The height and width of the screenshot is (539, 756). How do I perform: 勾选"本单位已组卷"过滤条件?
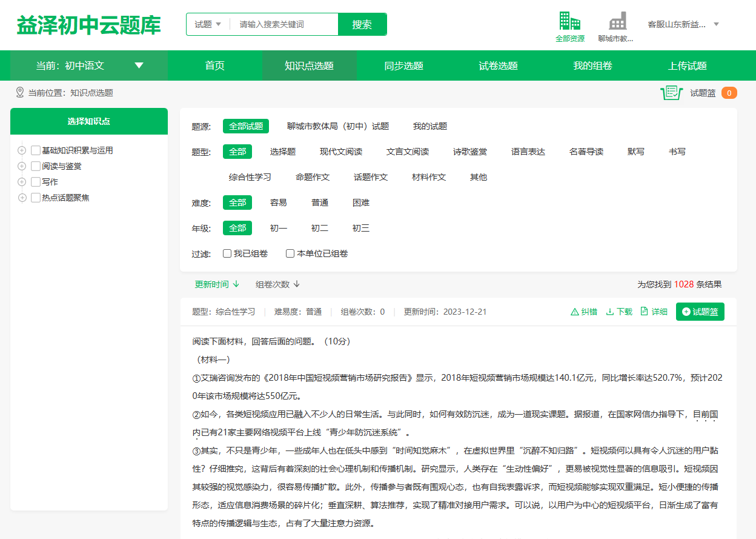(x=290, y=253)
